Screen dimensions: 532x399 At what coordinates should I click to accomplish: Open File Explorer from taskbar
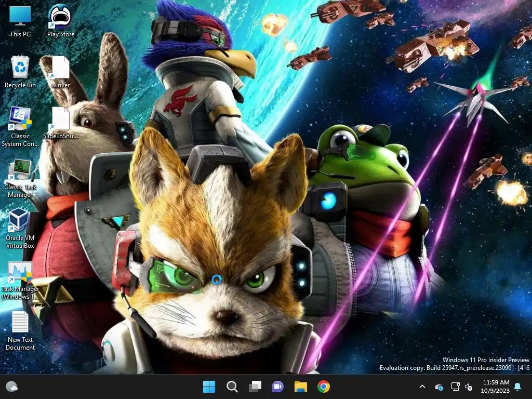point(301,387)
